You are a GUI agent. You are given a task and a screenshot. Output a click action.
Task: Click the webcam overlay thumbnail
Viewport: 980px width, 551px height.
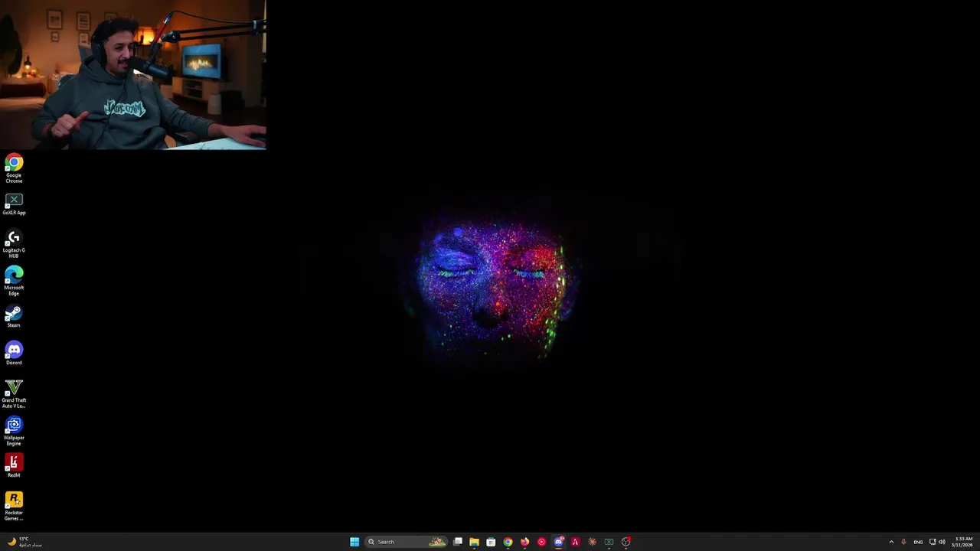click(x=133, y=74)
